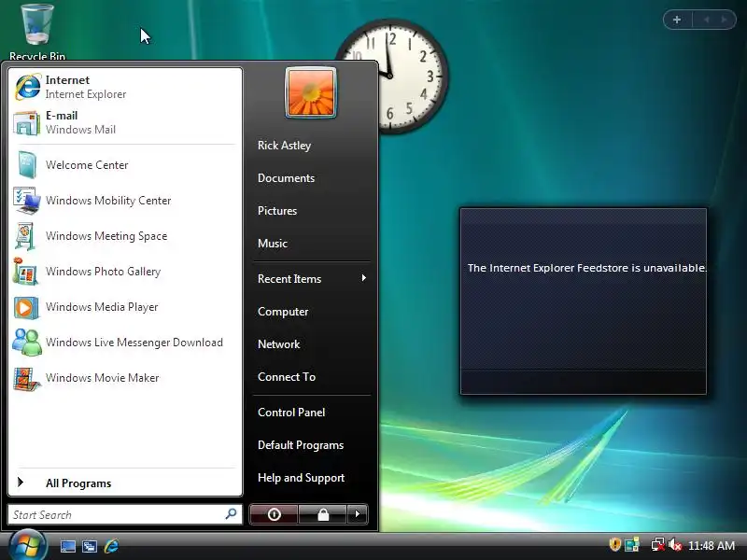Open Documents from Start menu
747x560 pixels.
[x=286, y=178]
